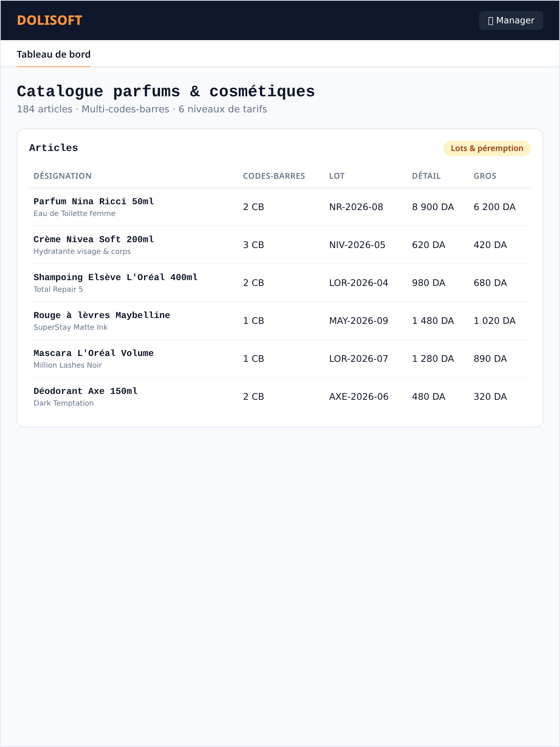This screenshot has height=747, width=560.
Task: Sort by the DÉSIGNATION column header
Action: pyautogui.click(x=62, y=176)
